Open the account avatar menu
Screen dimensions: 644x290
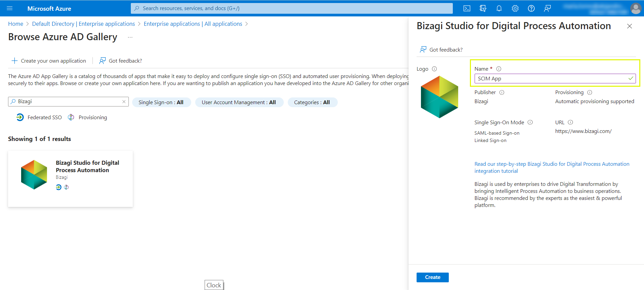click(x=636, y=8)
